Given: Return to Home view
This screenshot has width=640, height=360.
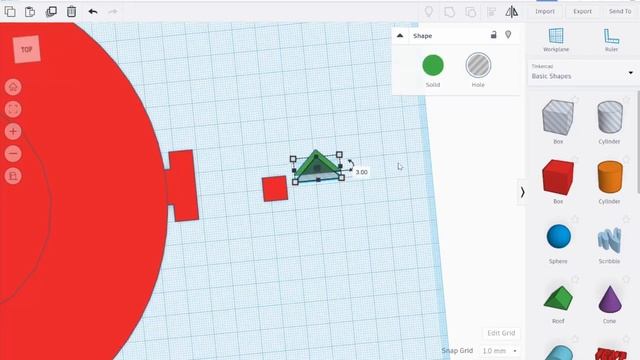Looking at the screenshot, I should (x=13, y=87).
